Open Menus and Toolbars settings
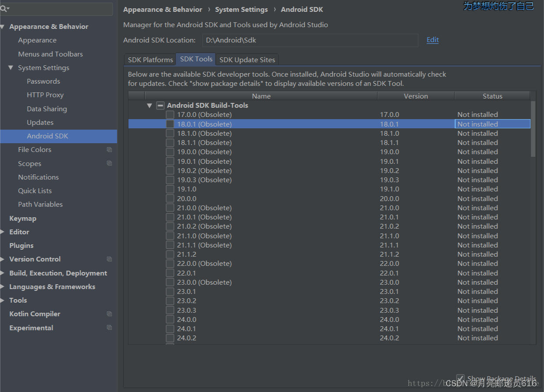The width and height of the screenshot is (544, 392). tap(50, 54)
